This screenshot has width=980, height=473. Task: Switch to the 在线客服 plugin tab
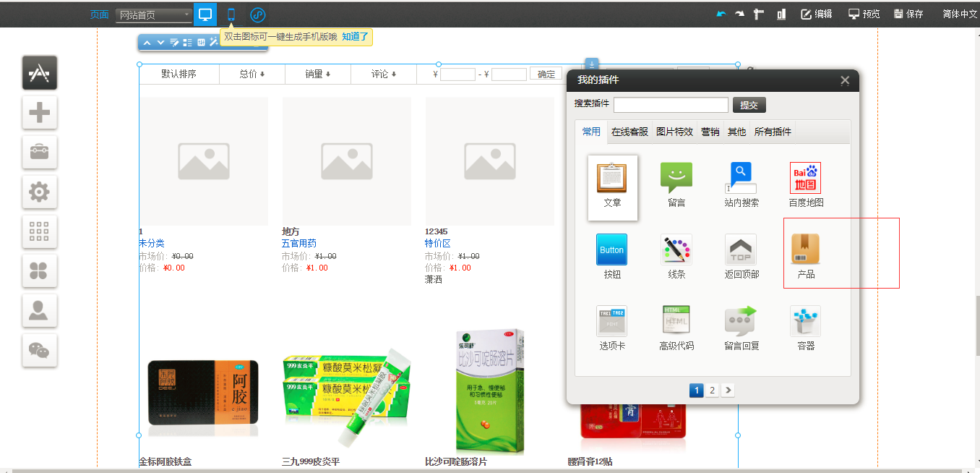click(x=629, y=132)
